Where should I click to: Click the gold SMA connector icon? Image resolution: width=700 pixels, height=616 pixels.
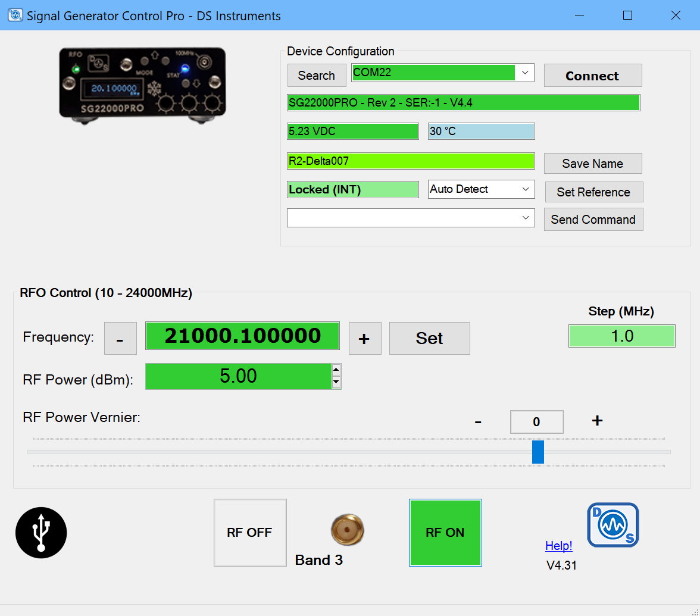(348, 530)
